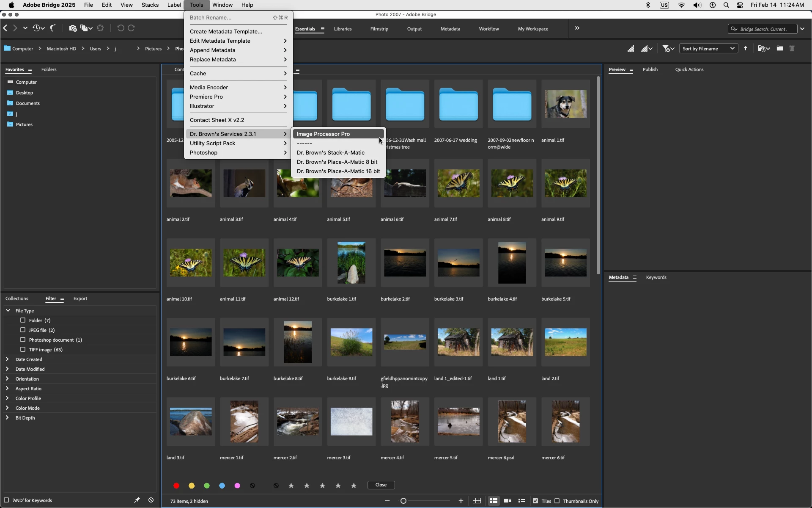Switch to list view icon
Viewport: 812px width, 508px height.
522,501
